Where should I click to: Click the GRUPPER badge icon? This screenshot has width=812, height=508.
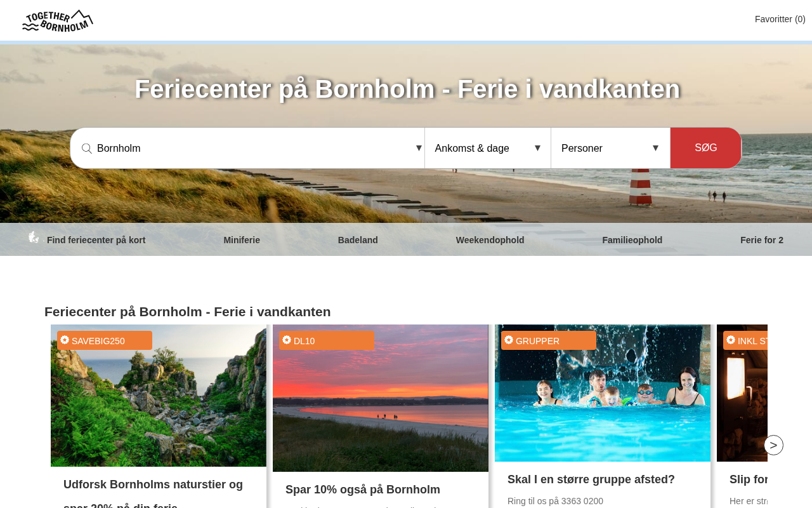tap(509, 340)
